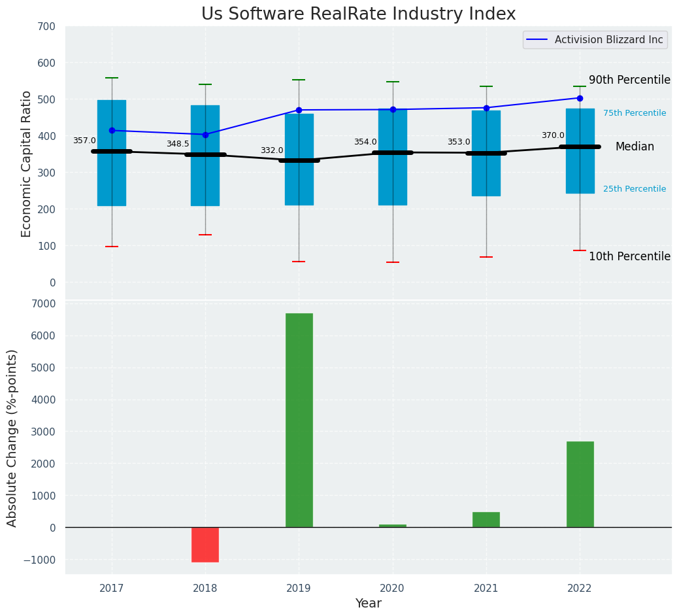This screenshot has height=616, width=679.
Task: Click the 370.0 median value label
Action: click(x=553, y=135)
